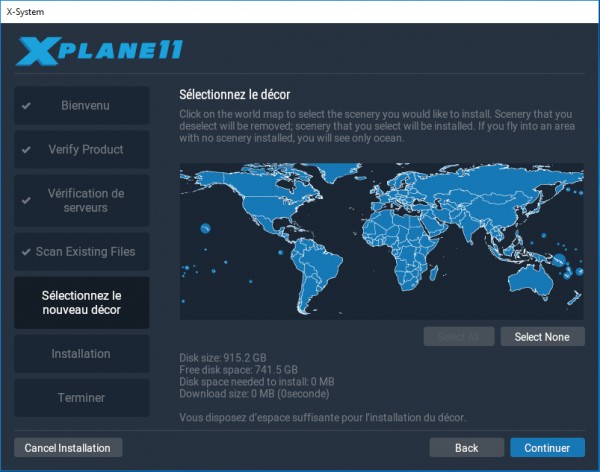600x472 pixels.
Task: Click the checkmark beside Vérification de serveurs
Action: (x=26, y=200)
